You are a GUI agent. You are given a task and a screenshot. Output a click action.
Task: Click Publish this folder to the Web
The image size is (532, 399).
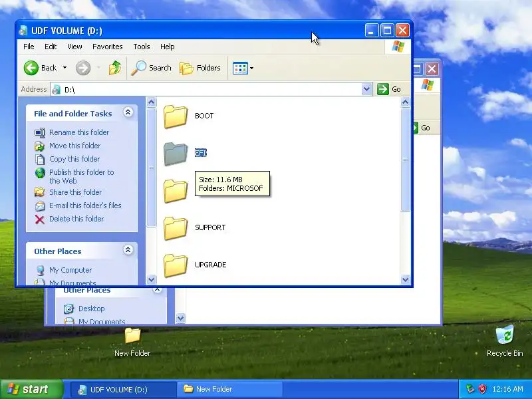pyautogui.click(x=81, y=176)
